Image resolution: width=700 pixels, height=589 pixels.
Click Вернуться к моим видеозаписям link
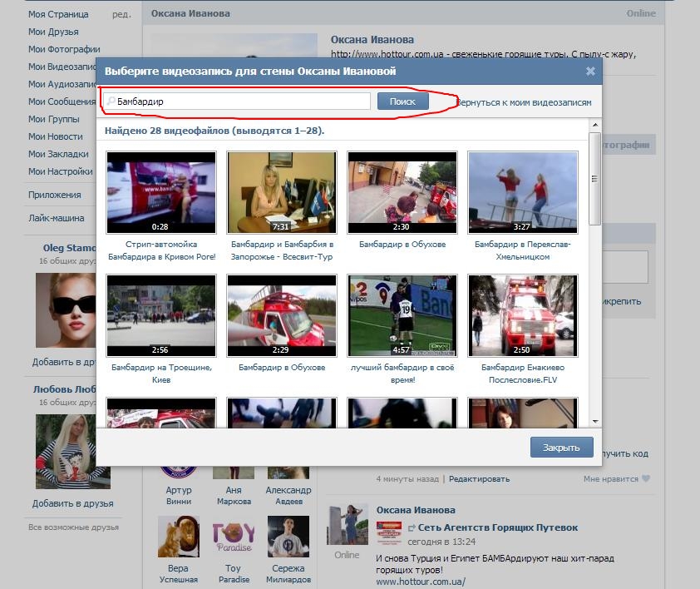coord(524,102)
